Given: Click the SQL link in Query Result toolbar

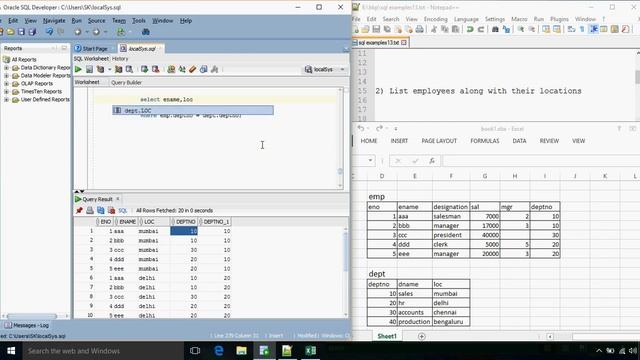Looking at the screenshot, I should pos(122,211).
